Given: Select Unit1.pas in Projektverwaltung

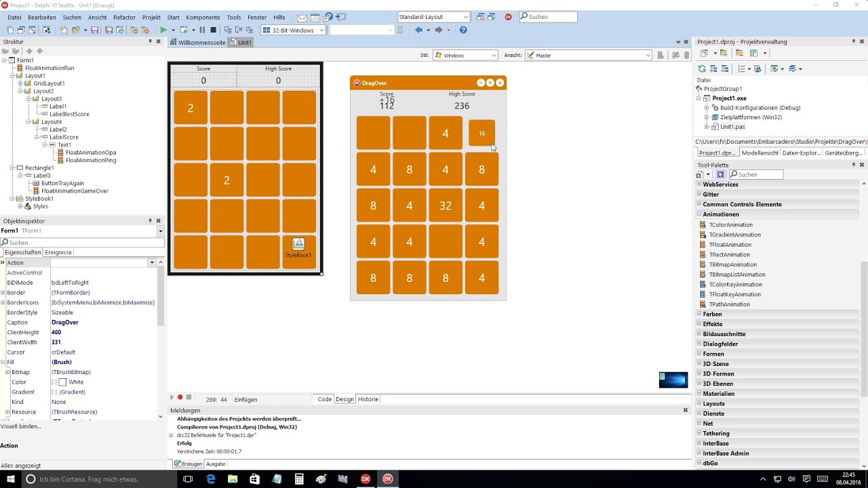Looking at the screenshot, I should click(732, 127).
